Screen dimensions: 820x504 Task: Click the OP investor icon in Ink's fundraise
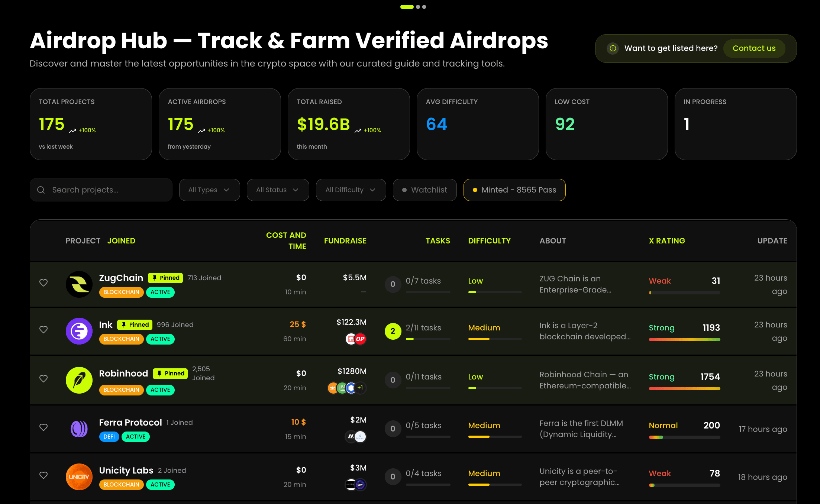tap(360, 339)
